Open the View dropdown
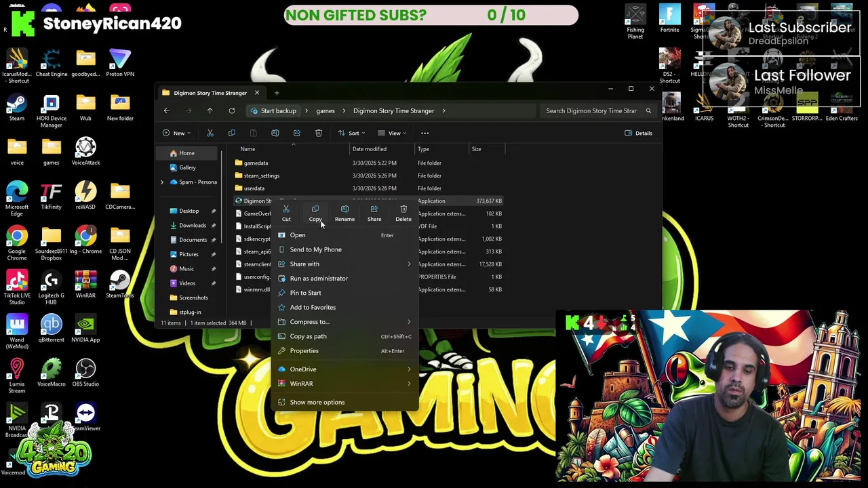Screen dimensions: 868x488 pyautogui.click(x=392, y=133)
